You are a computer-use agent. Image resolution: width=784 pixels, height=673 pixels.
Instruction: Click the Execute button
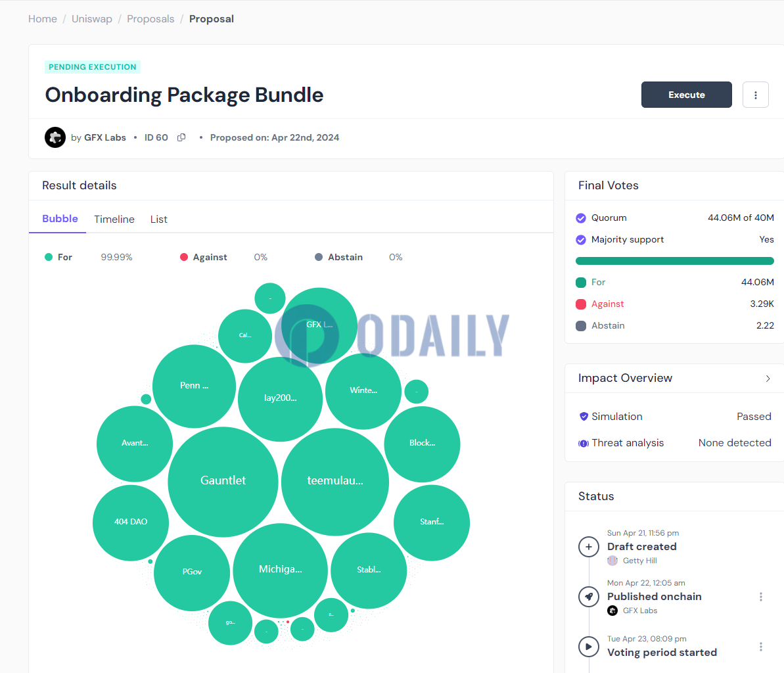(x=687, y=95)
